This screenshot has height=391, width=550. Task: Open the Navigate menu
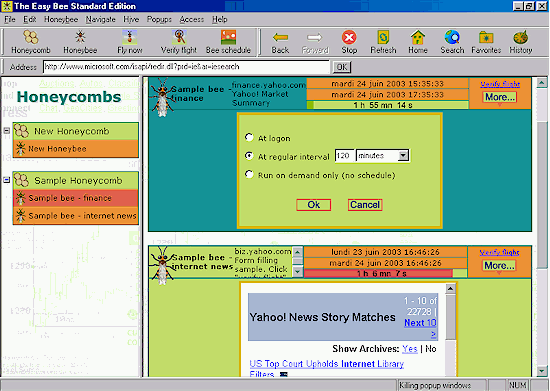click(x=101, y=19)
